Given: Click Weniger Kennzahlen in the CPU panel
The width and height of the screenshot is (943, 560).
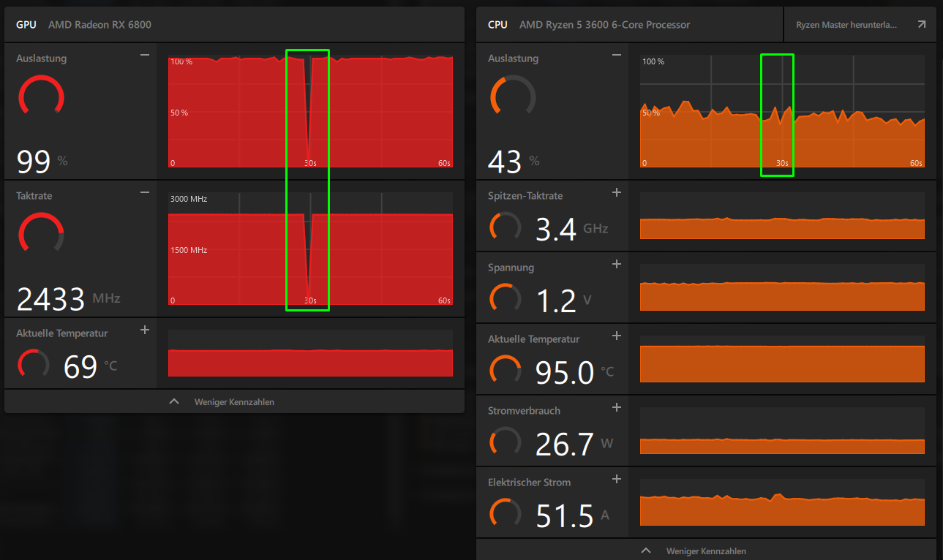Looking at the screenshot, I should [706, 551].
